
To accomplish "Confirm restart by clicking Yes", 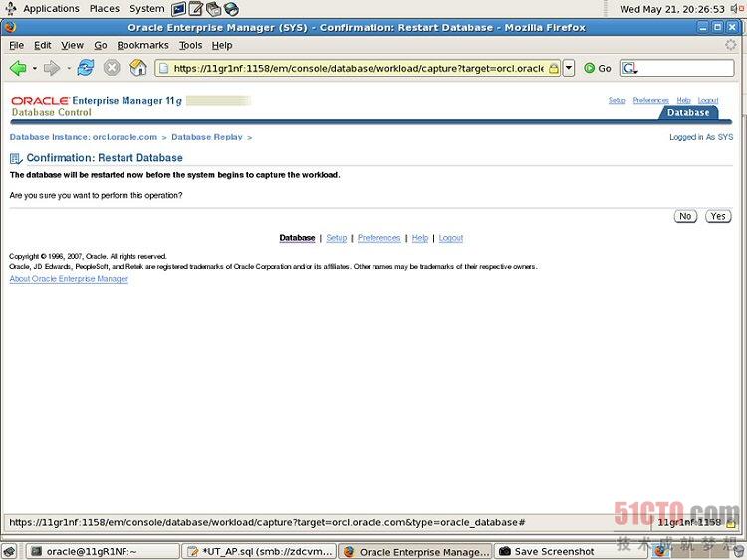I will pyautogui.click(x=717, y=216).
